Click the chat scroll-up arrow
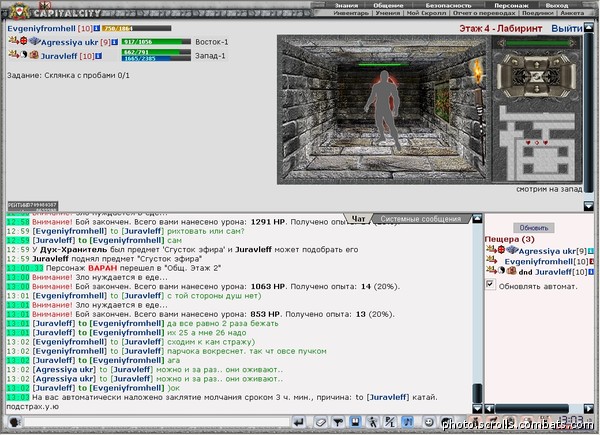600x435 pixels. click(477, 219)
